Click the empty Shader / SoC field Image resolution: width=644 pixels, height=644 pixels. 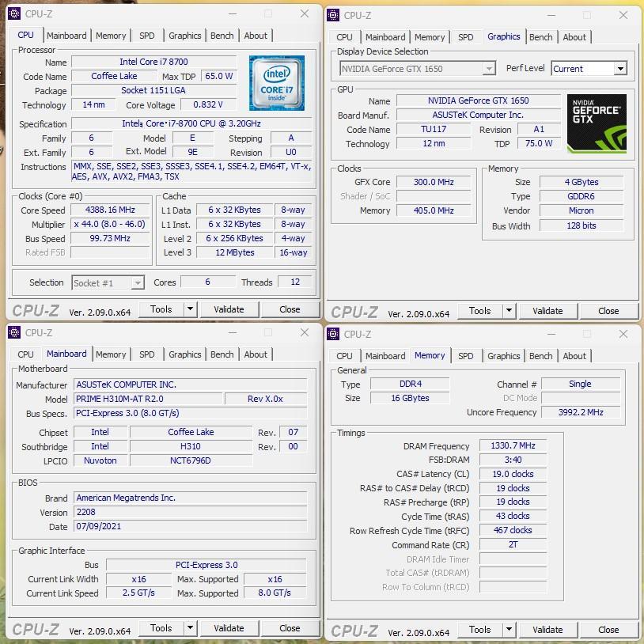(434, 196)
